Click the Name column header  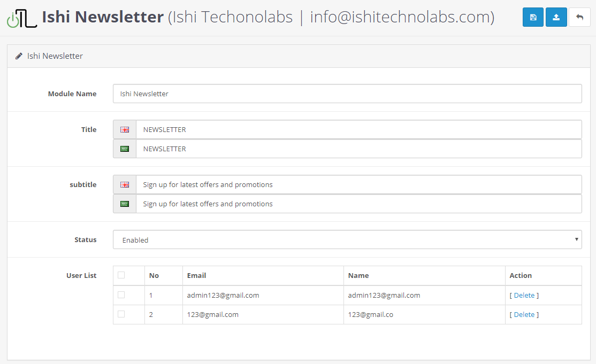[x=358, y=275]
